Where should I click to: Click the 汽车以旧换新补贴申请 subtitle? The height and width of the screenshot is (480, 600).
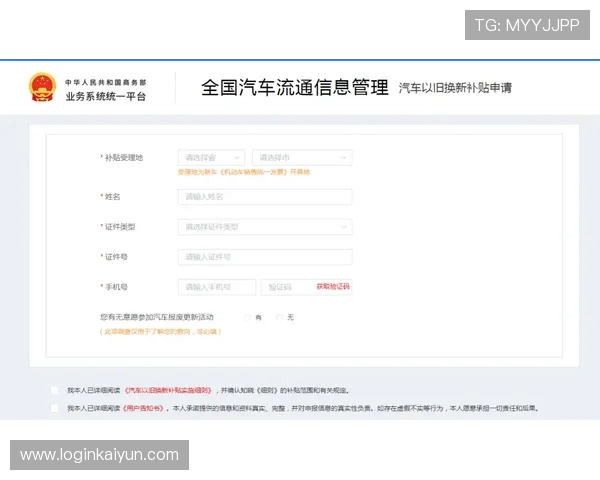pos(455,88)
